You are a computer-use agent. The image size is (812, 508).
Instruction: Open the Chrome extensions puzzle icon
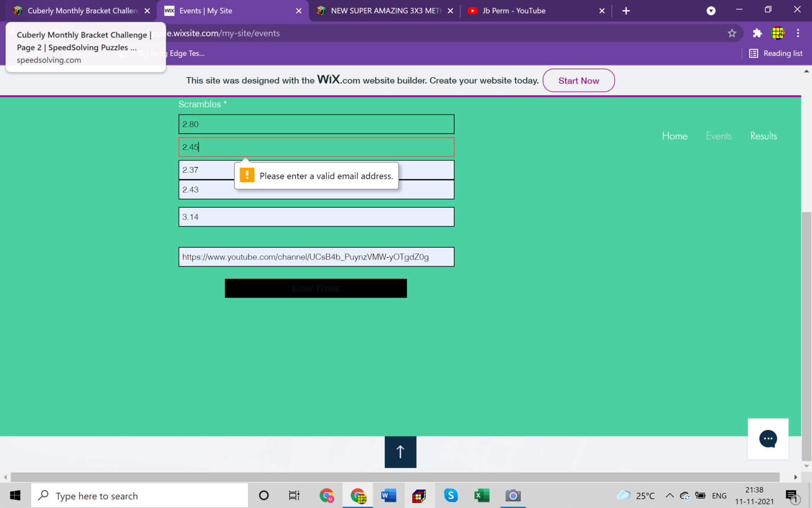tap(757, 33)
